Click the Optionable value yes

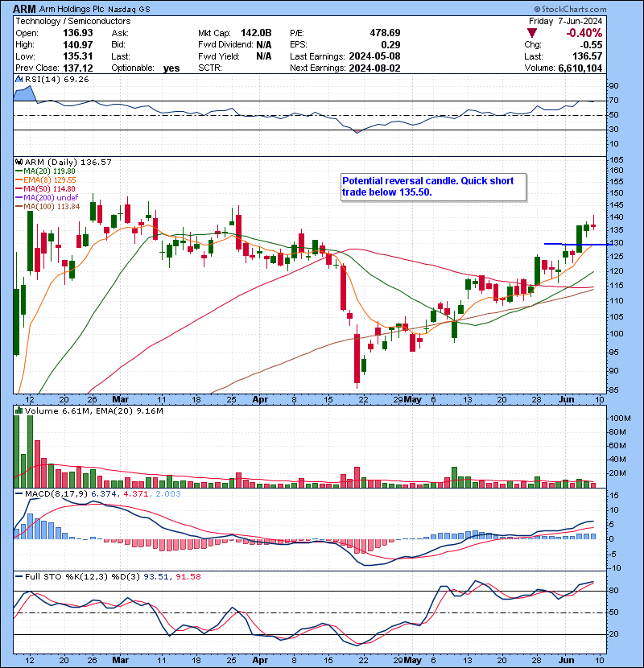click(171, 68)
